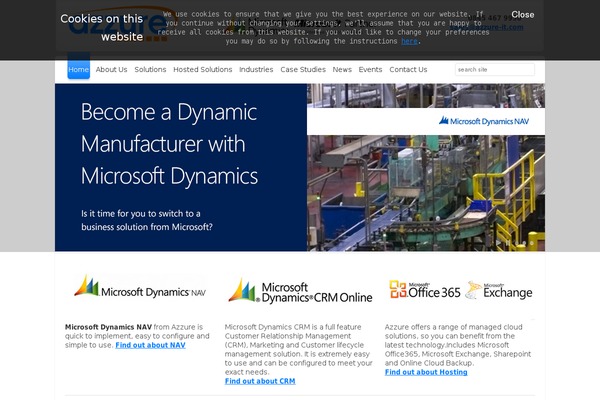Close the cookies notification banner
The image size is (600, 400).
point(522,15)
